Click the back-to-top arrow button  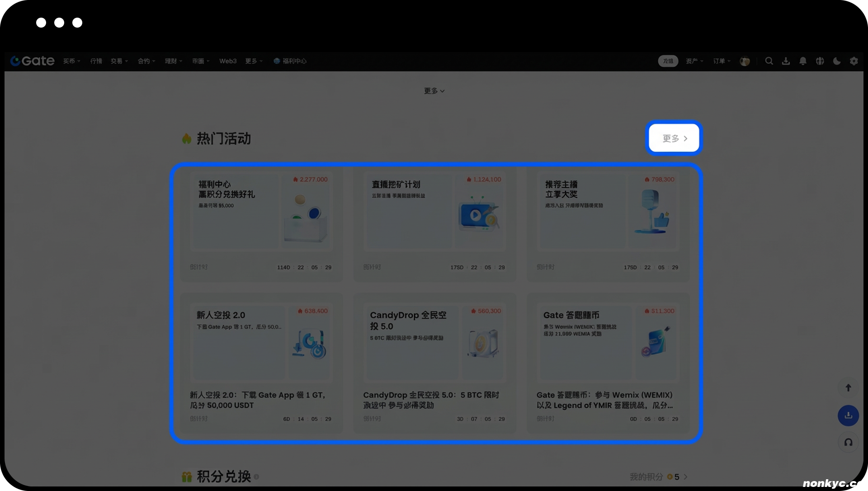click(x=848, y=388)
